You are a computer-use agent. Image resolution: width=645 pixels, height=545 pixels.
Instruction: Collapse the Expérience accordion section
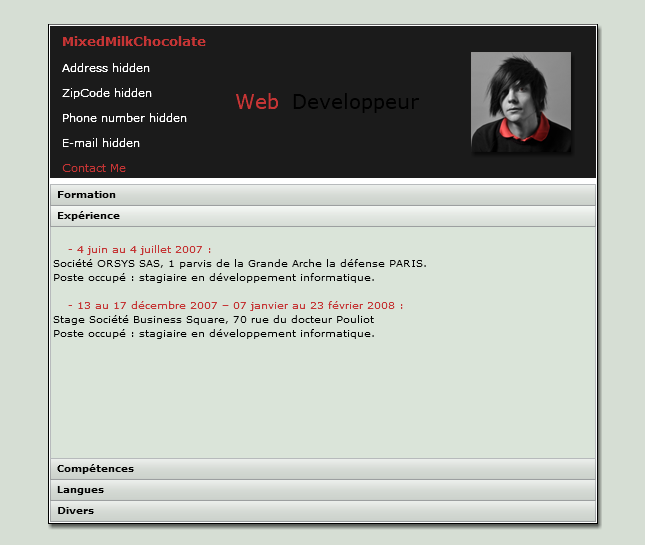point(323,216)
